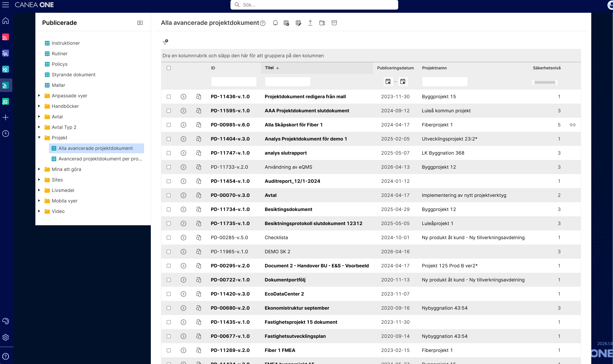613x364 pixels.
Task: Tick the select-all header checkbox
Action: (x=169, y=68)
